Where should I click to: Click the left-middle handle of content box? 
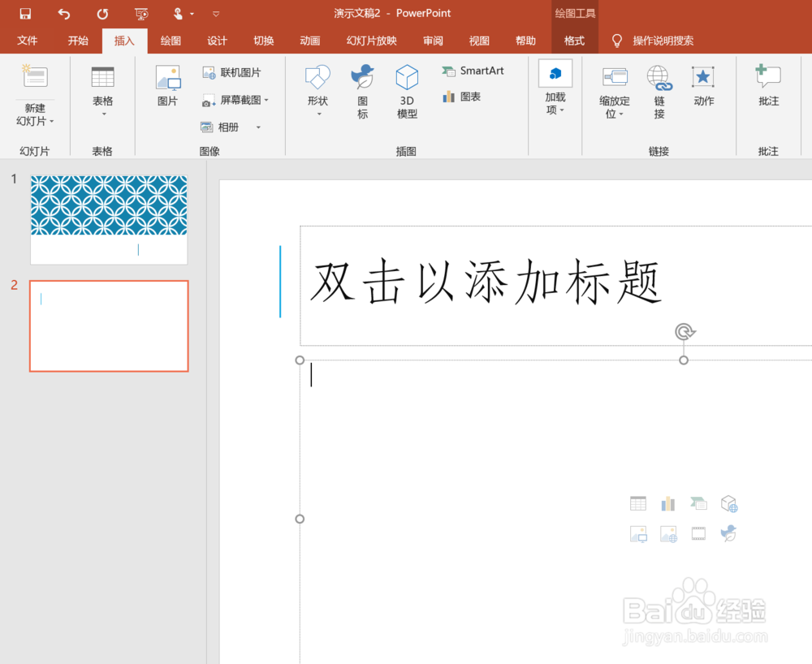point(300,519)
